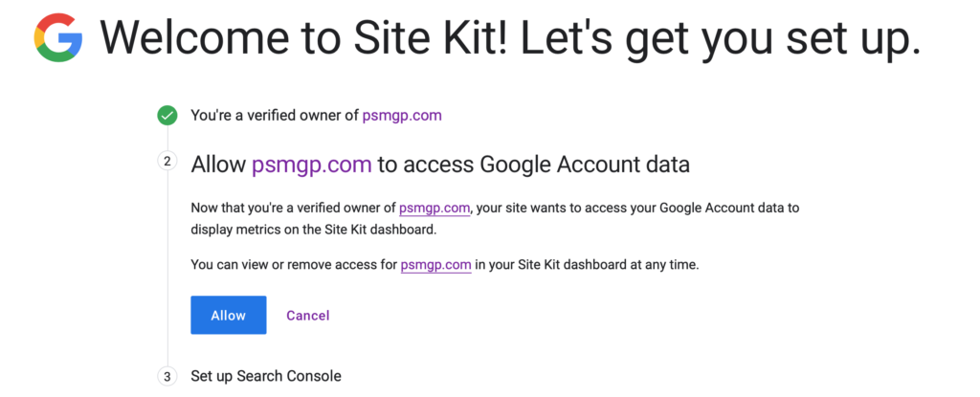Select the step 2 number circle
The width and height of the screenshot is (980, 397).
pyautogui.click(x=167, y=162)
